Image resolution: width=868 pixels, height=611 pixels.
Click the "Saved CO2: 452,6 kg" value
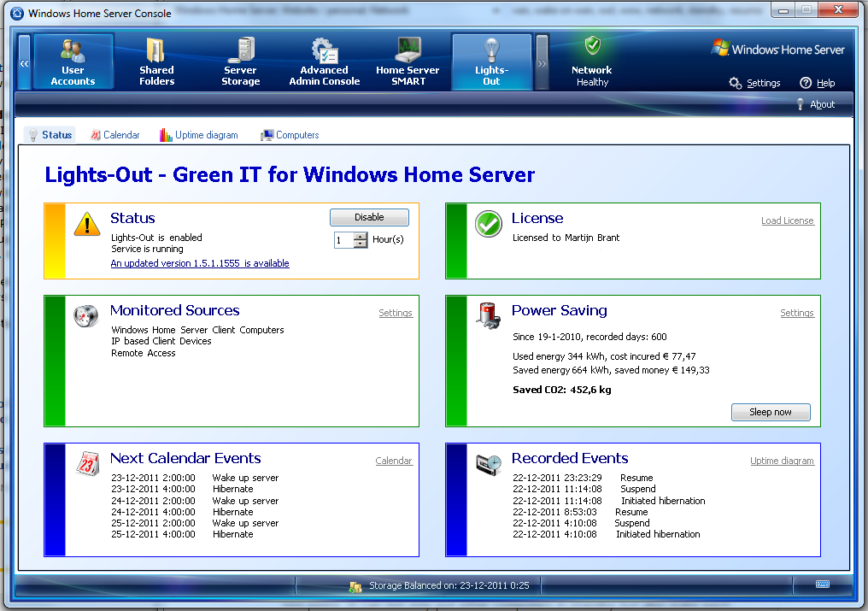click(x=562, y=390)
